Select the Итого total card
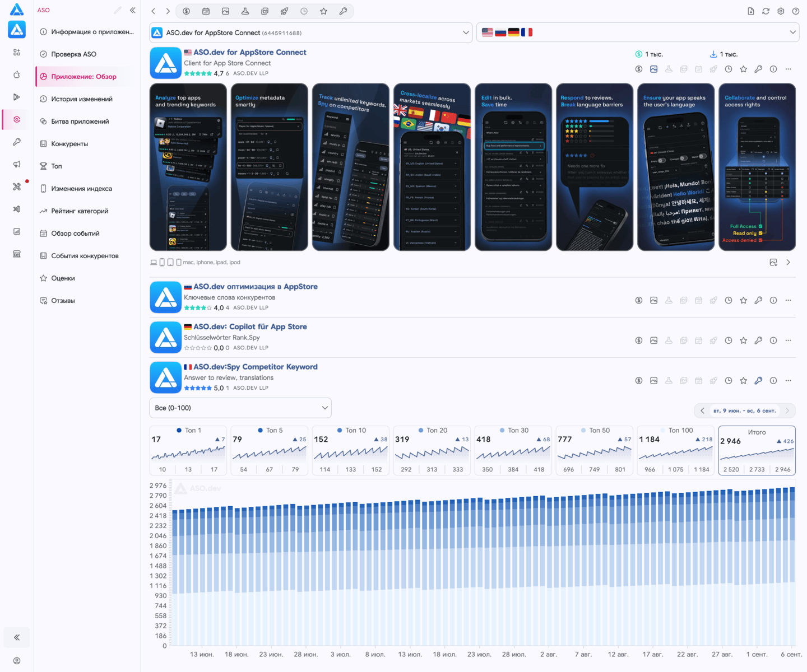Viewport: 807px width, 672px height. tap(757, 450)
